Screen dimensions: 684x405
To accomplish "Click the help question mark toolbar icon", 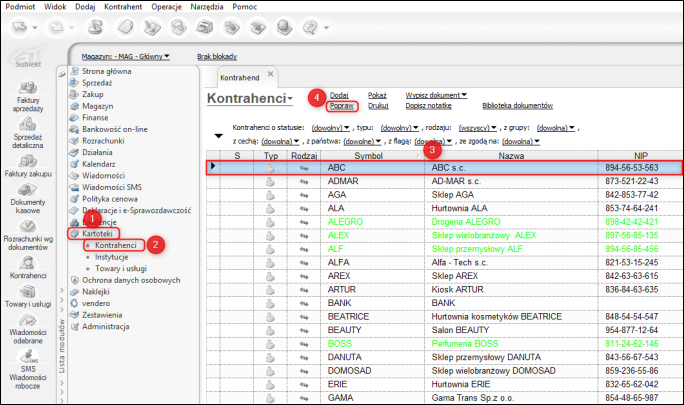I will pos(310,27).
